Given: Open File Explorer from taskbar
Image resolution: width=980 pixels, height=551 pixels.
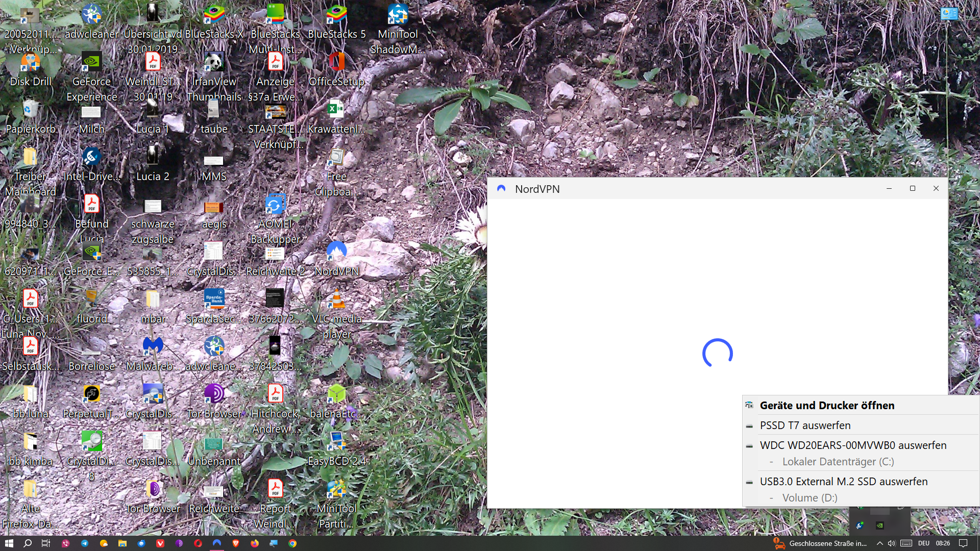Looking at the screenshot, I should [x=122, y=543].
